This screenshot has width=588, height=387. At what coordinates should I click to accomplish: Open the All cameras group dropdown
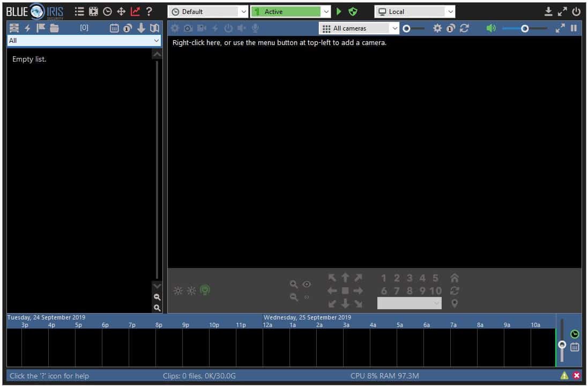[359, 28]
